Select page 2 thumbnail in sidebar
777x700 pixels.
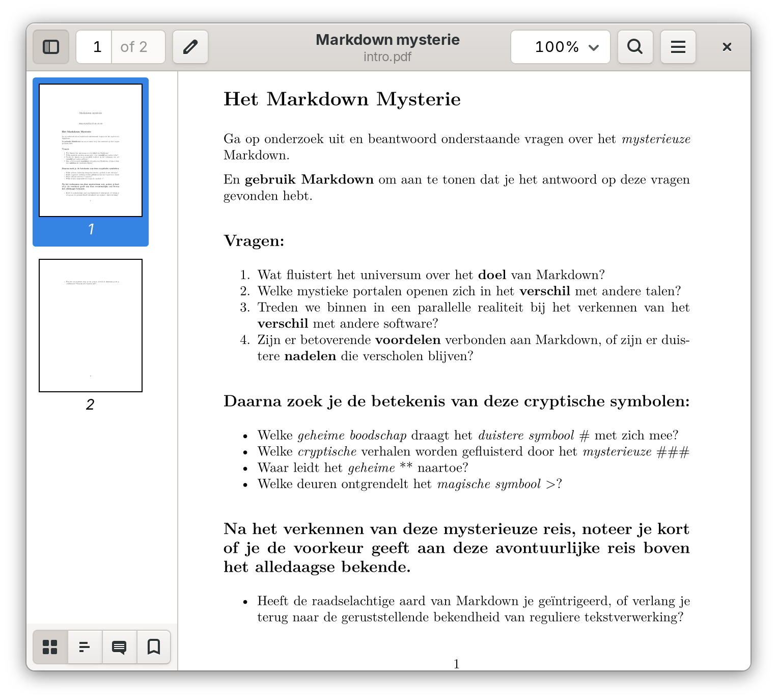click(x=91, y=326)
